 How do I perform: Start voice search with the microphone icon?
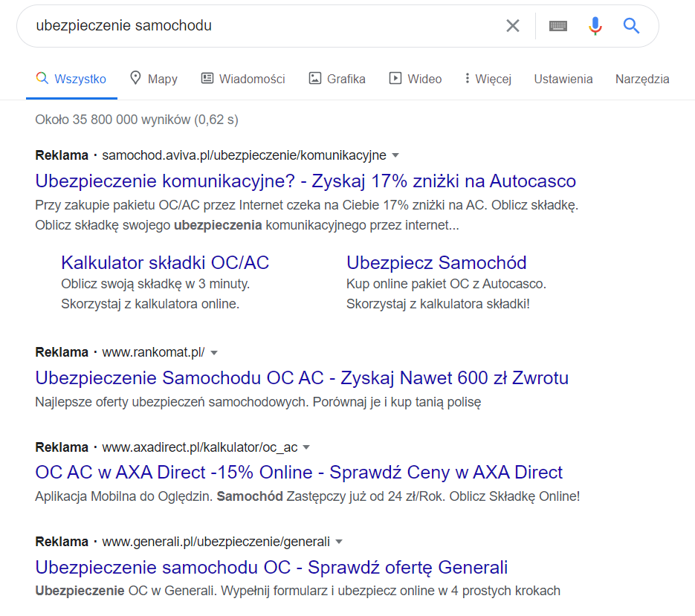595,26
